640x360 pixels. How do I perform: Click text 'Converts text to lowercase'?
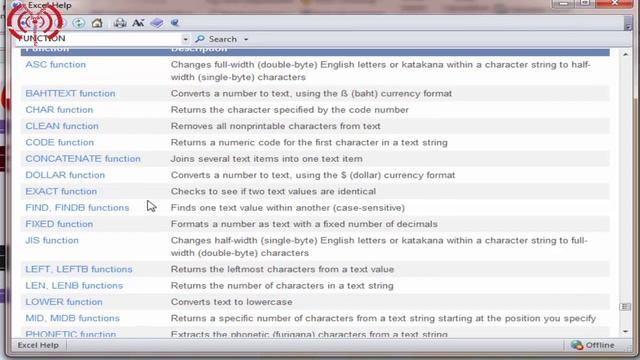pos(231,302)
